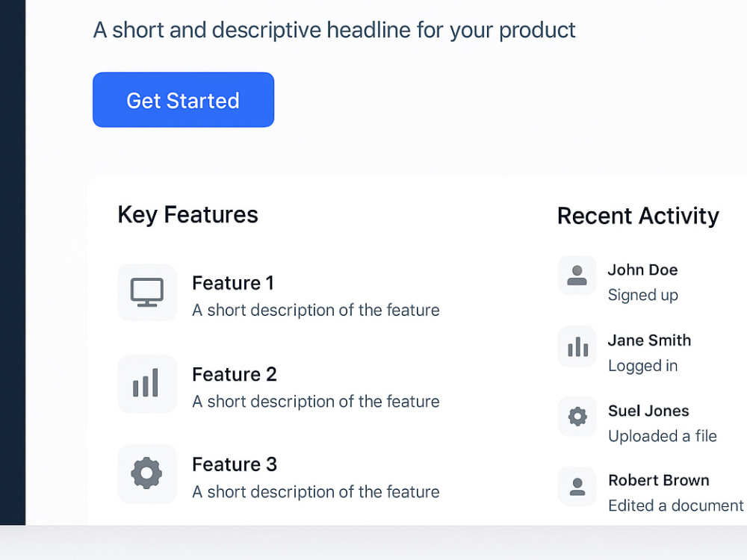Click the Get Started button
This screenshot has width=747, height=560.
[x=184, y=100]
